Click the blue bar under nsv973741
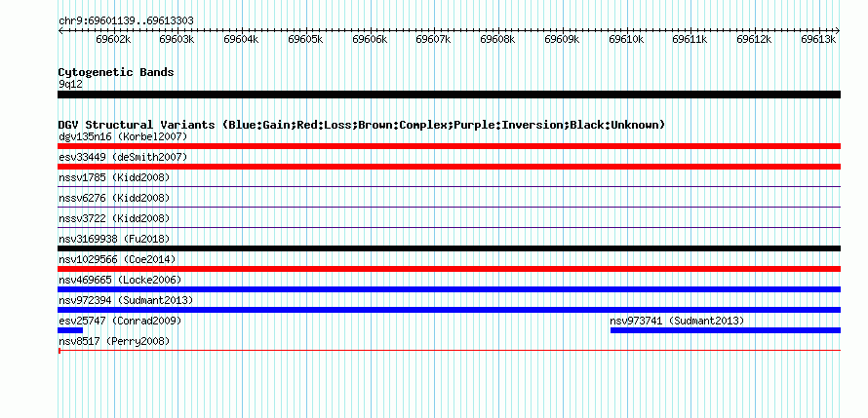The width and height of the screenshot is (868, 418). pyautogui.click(x=726, y=330)
